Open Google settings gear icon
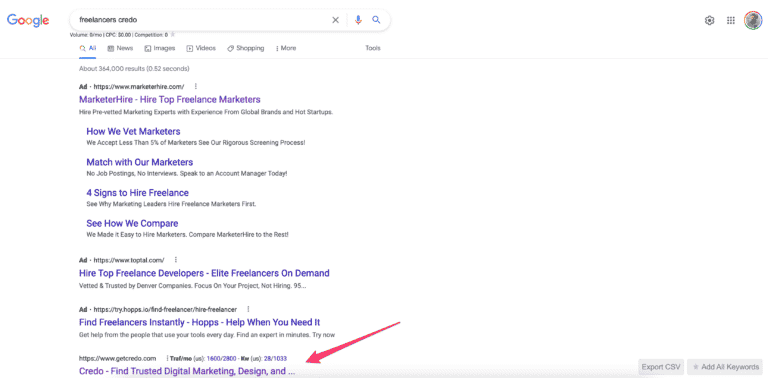The height and width of the screenshot is (378, 768). click(x=709, y=21)
